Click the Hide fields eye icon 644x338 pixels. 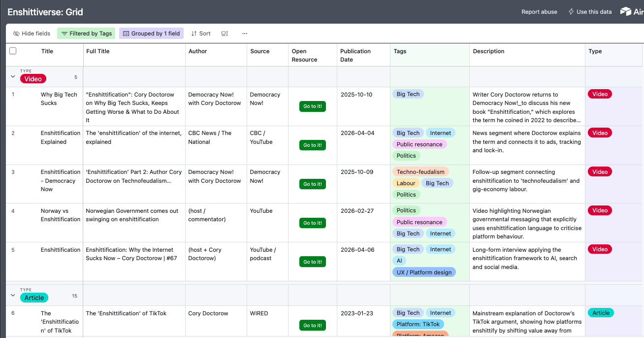[x=16, y=34]
